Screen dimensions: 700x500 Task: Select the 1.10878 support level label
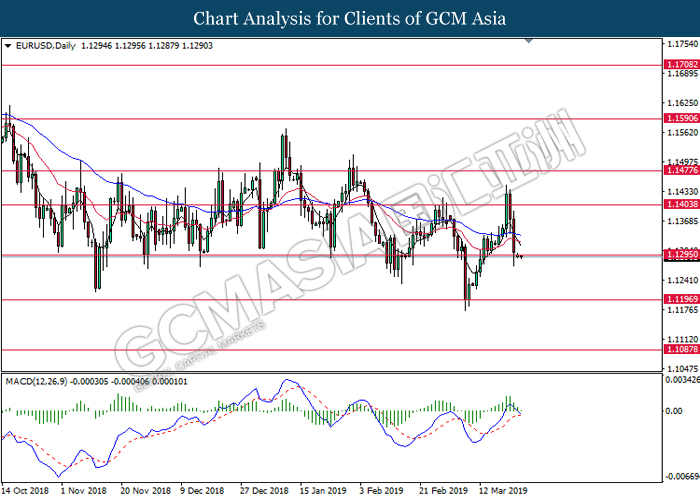(x=681, y=349)
